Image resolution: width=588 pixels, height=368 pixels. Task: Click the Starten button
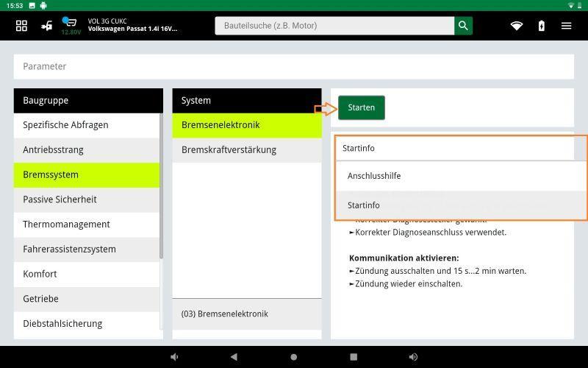click(x=361, y=107)
